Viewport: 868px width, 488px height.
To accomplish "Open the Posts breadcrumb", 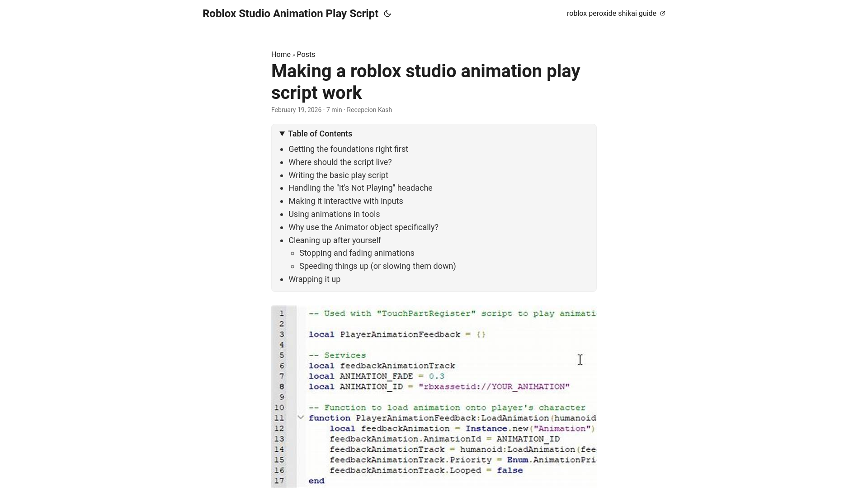I will 306,54.
